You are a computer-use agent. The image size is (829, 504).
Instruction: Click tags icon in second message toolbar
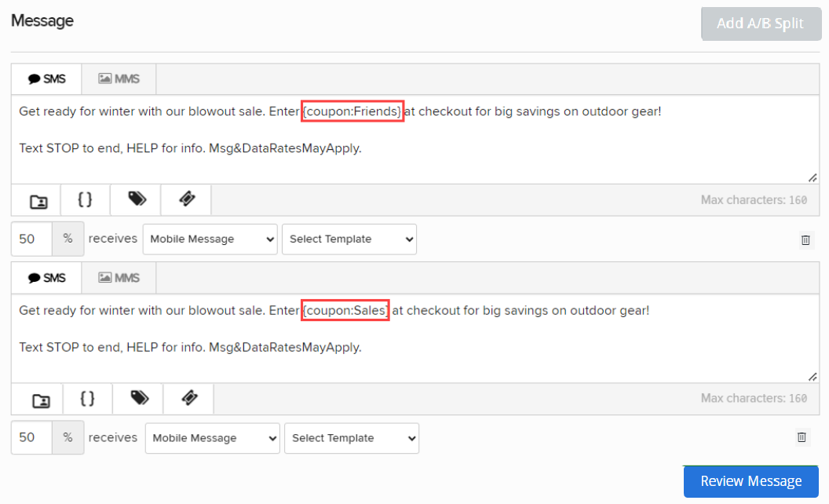139,399
